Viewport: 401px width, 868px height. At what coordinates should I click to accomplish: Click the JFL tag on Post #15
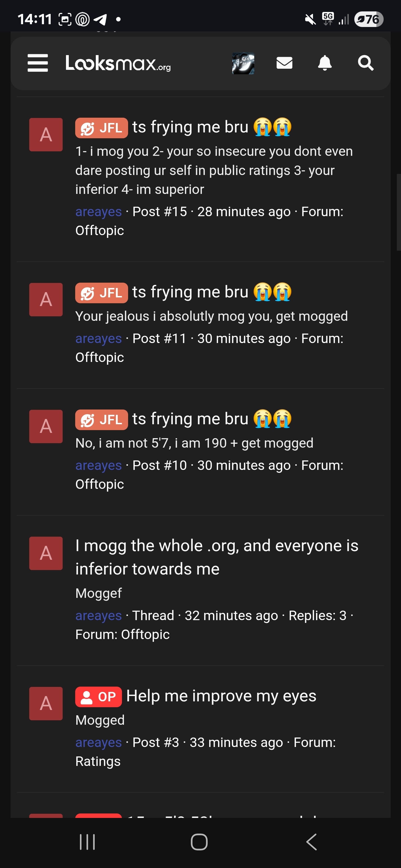[101, 127]
